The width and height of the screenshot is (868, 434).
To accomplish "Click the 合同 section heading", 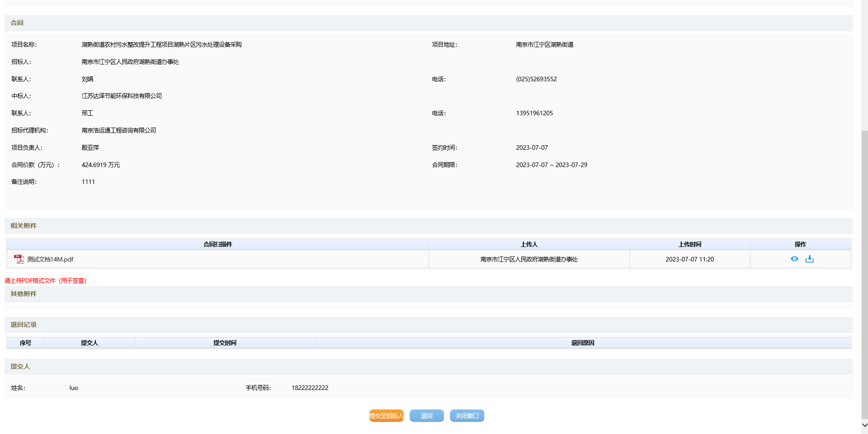I will 17,23.
